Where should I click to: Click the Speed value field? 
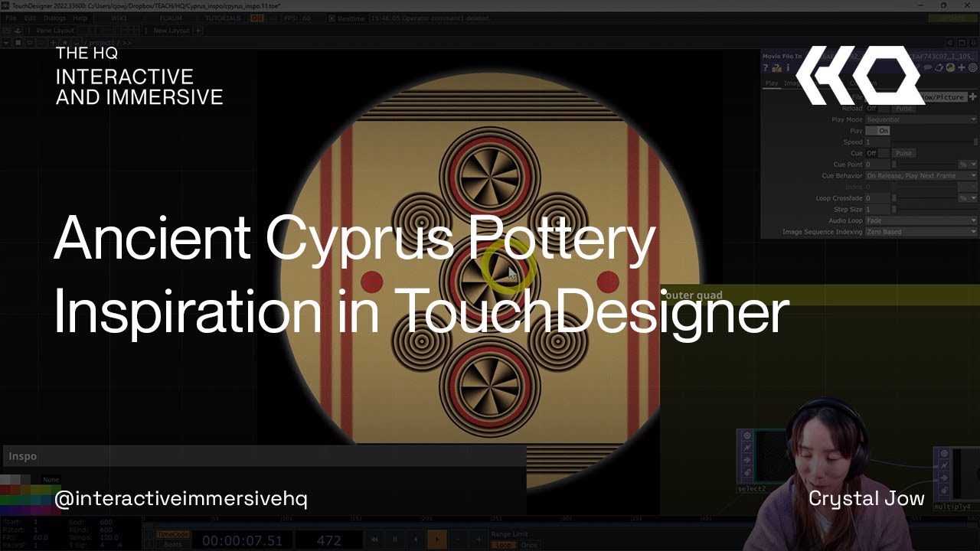coord(877,142)
